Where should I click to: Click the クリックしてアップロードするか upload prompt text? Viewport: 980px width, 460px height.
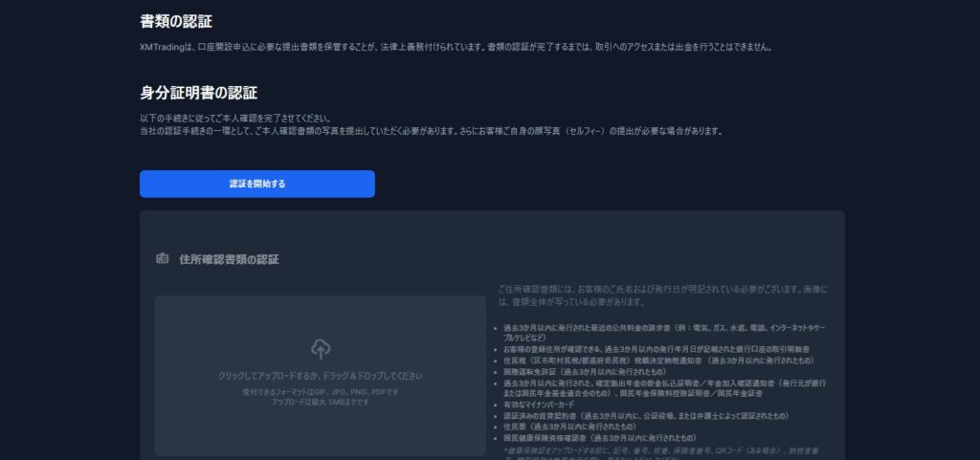click(x=320, y=376)
